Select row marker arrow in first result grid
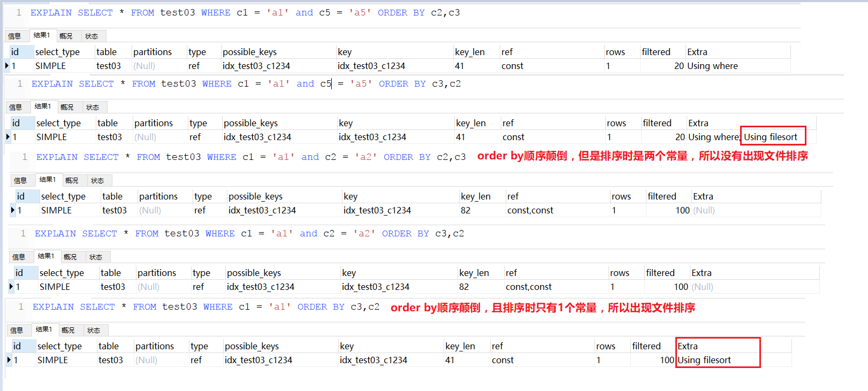 pyautogui.click(x=7, y=66)
